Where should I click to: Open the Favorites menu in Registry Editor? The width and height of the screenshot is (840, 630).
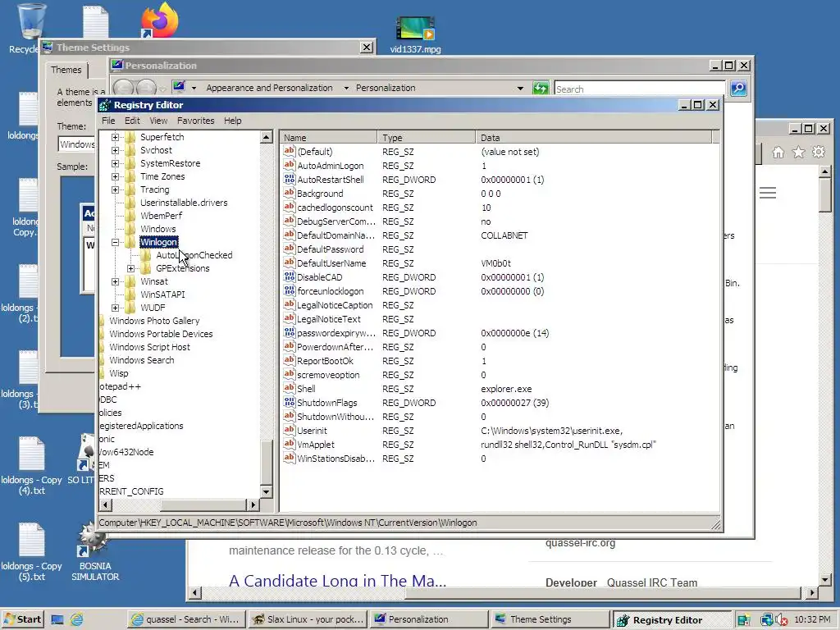click(x=195, y=121)
